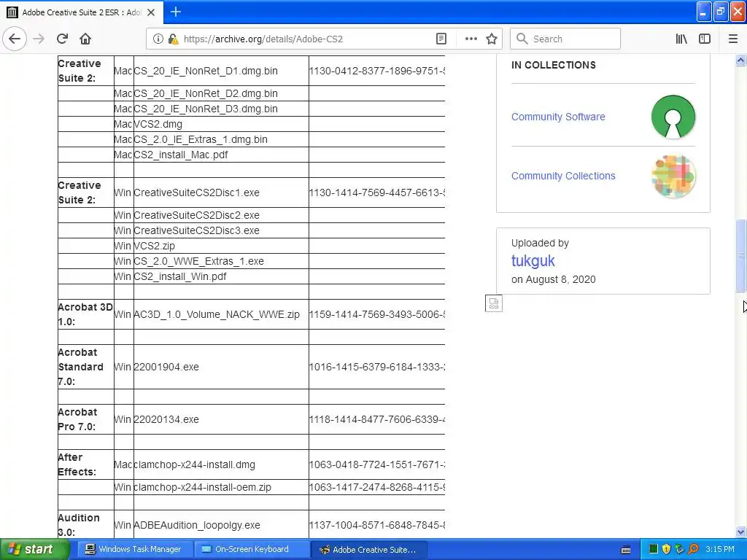Screen dimensions: 747x560
Task: Click the orange magnifier tray icon
Action: [x=694, y=549]
